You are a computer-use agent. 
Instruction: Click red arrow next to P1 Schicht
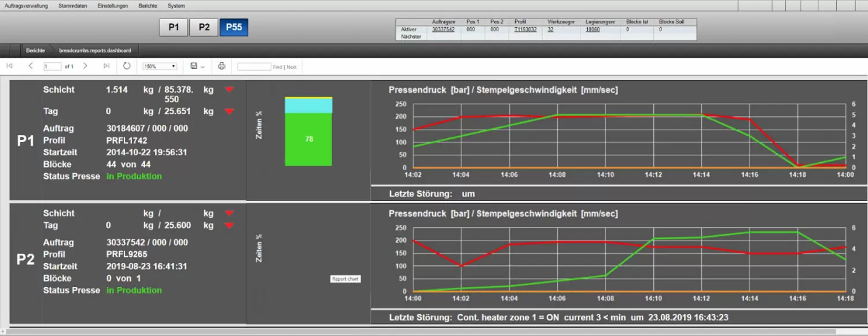pos(230,90)
